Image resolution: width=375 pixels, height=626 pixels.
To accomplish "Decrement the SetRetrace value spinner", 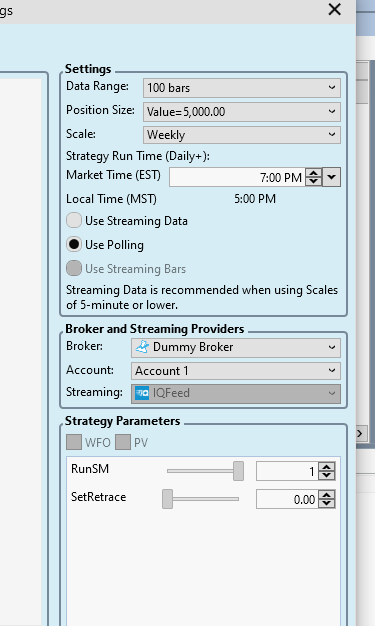I will pyautogui.click(x=327, y=503).
